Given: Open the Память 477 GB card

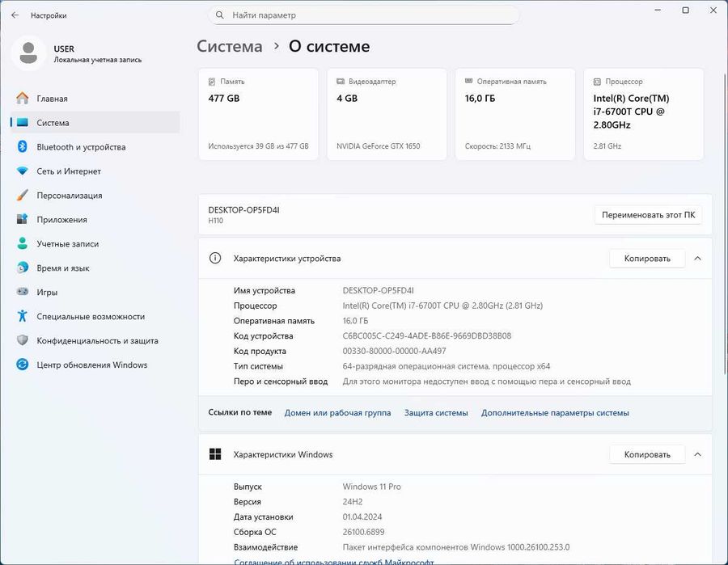Looking at the screenshot, I should point(259,114).
